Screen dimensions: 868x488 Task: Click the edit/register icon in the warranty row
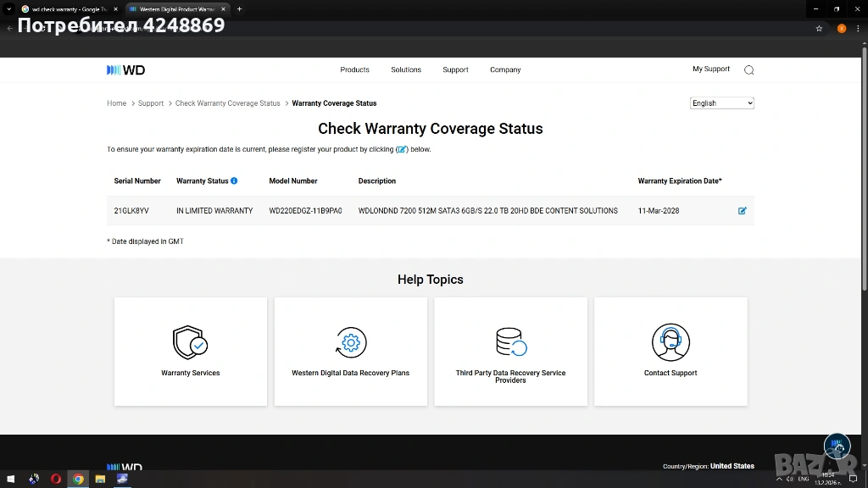(x=743, y=211)
